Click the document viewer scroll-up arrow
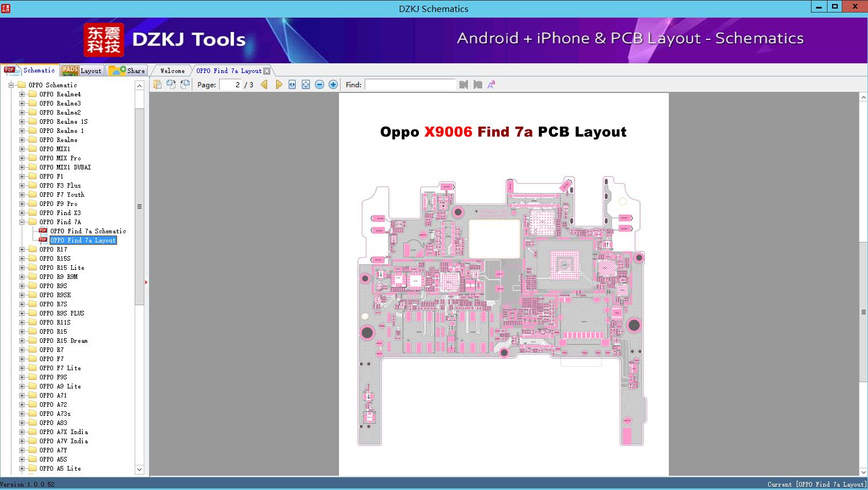This screenshot has width=868, height=490. tap(863, 98)
